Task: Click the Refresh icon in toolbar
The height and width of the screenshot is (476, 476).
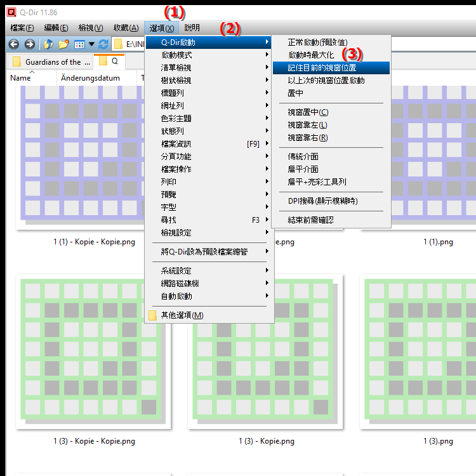Action: click(x=103, y=44)
